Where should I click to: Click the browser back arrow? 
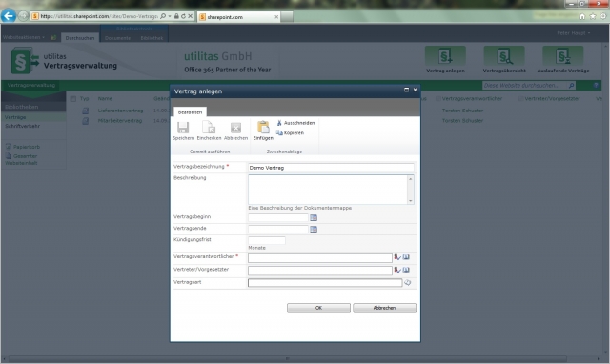9,16
